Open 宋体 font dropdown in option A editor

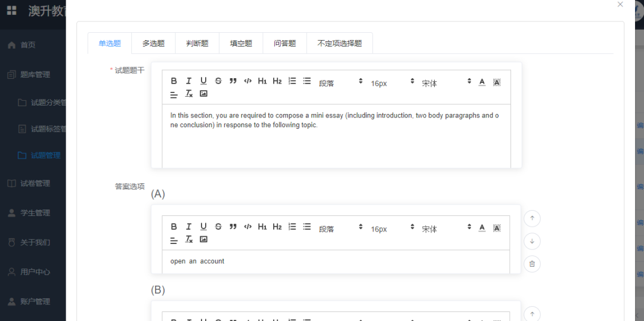tap(445, 229)
